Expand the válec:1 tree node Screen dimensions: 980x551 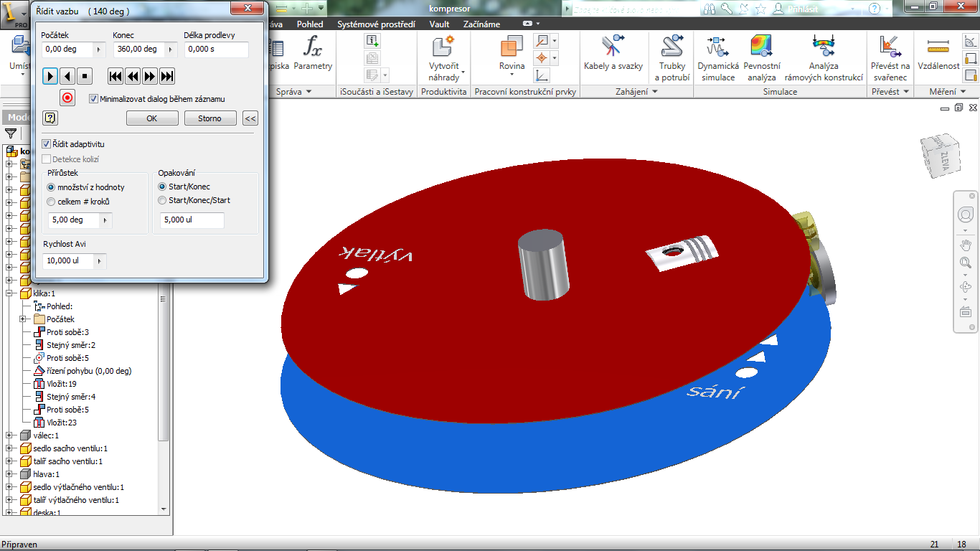tap(9, 435)
